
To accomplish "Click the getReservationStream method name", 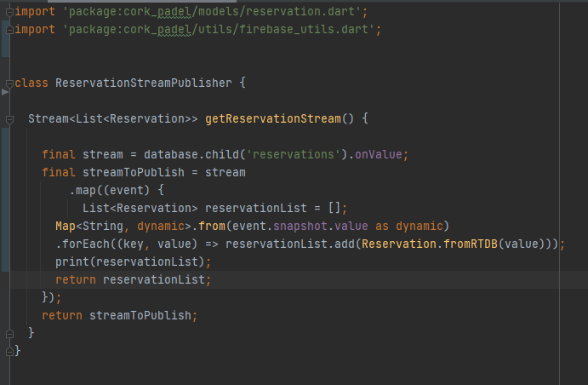I will pyautogui.click(x=273, y=119).
